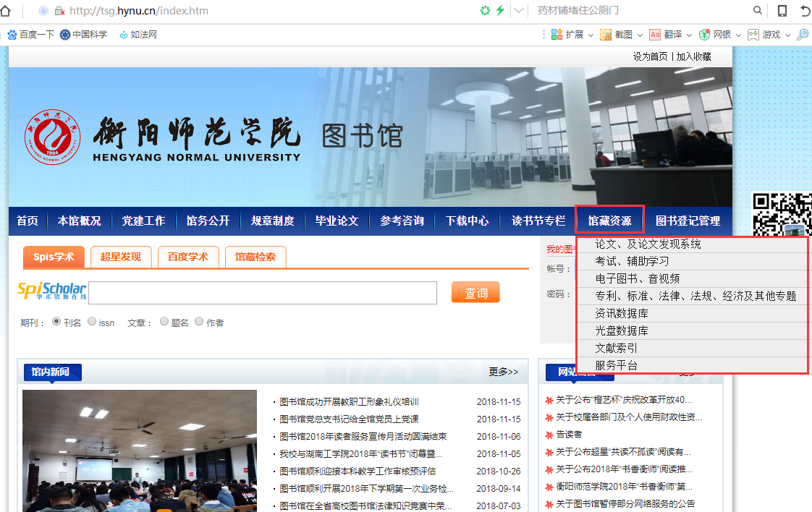
Task: Open 本馆概况 navigation item
Action: click(x=79, y=221)
